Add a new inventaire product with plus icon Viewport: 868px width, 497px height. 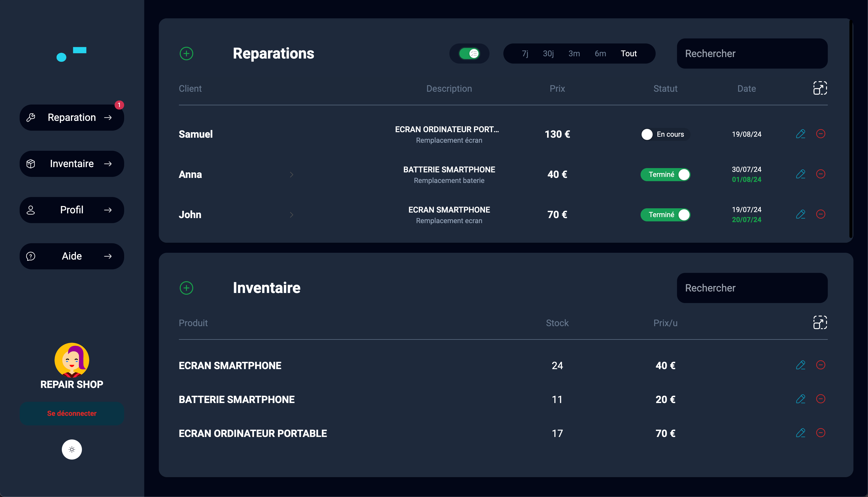click(186, 288)
